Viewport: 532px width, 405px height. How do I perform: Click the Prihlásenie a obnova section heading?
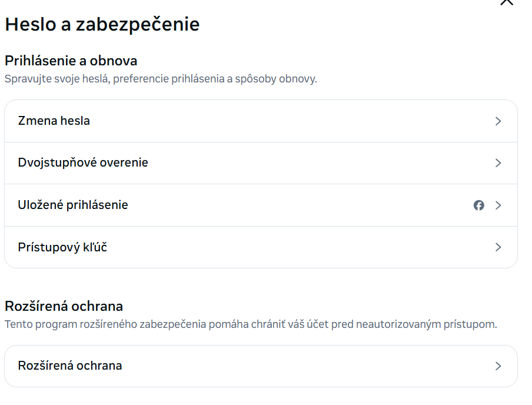click(71, 61)
